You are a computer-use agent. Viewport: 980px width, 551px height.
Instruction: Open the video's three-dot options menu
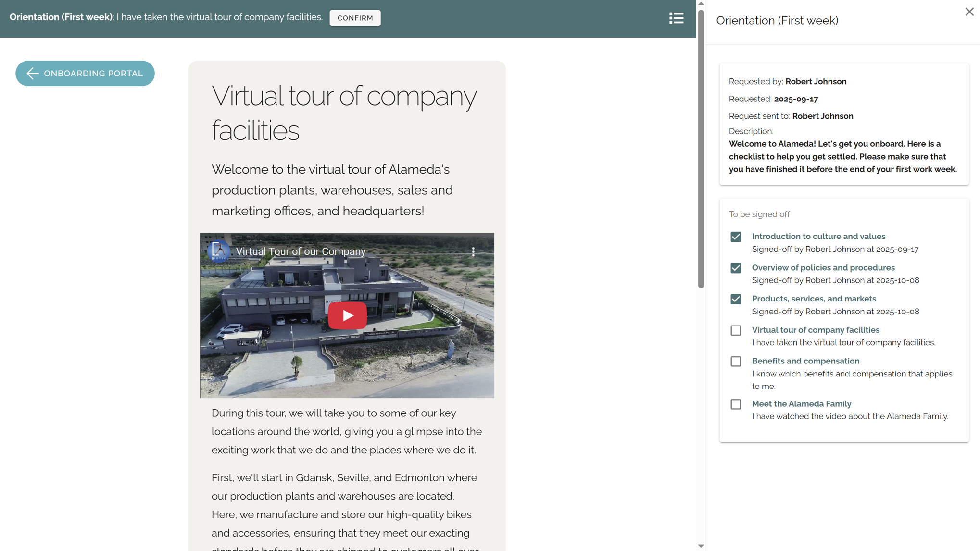pos(473,251)
